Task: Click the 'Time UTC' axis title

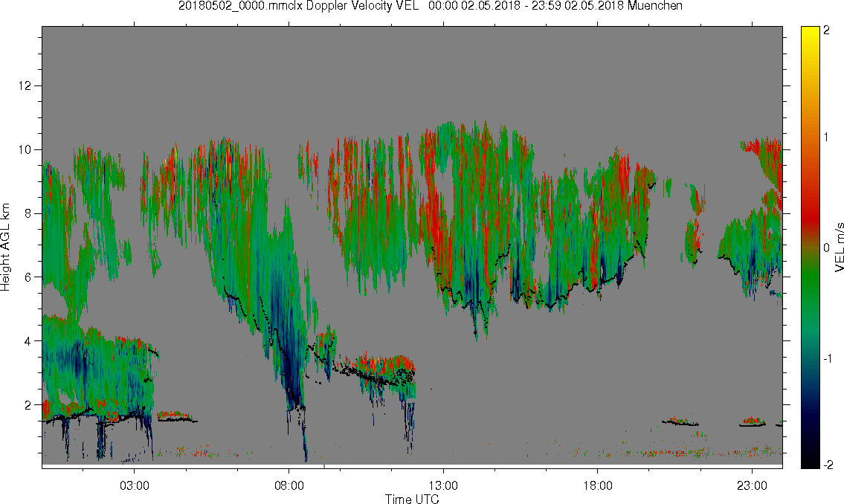Action: click(x=412, y=499)
